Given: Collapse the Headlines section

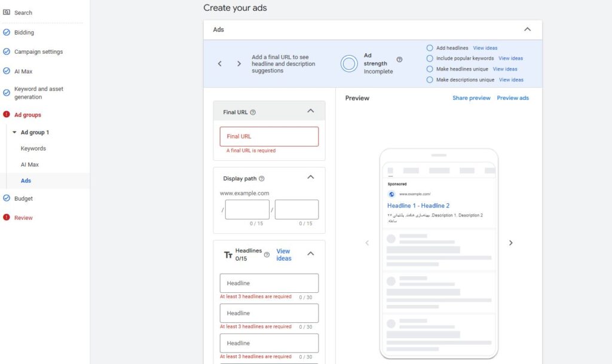Looking at the screenshot, I should [310, 254].
